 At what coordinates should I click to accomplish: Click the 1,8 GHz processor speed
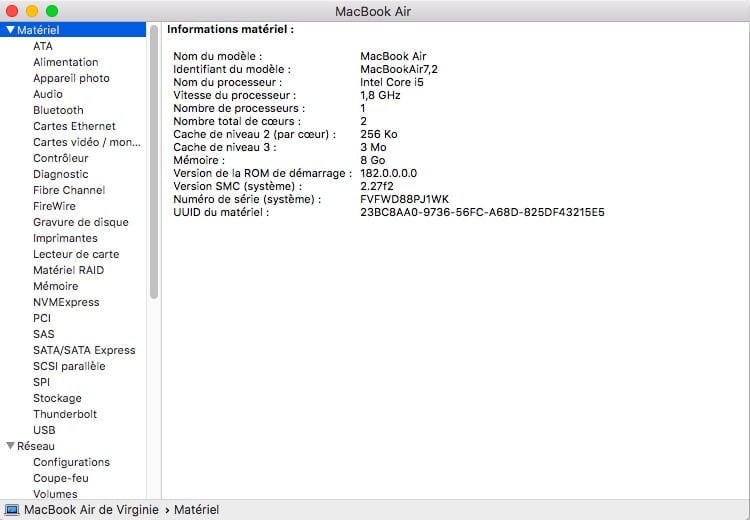(x=380, y=95)
